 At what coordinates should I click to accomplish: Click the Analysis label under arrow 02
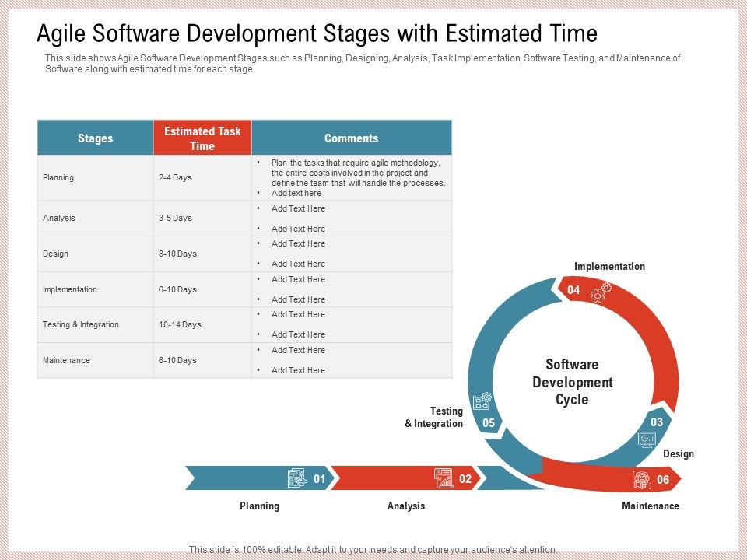[x=406, y=506]
